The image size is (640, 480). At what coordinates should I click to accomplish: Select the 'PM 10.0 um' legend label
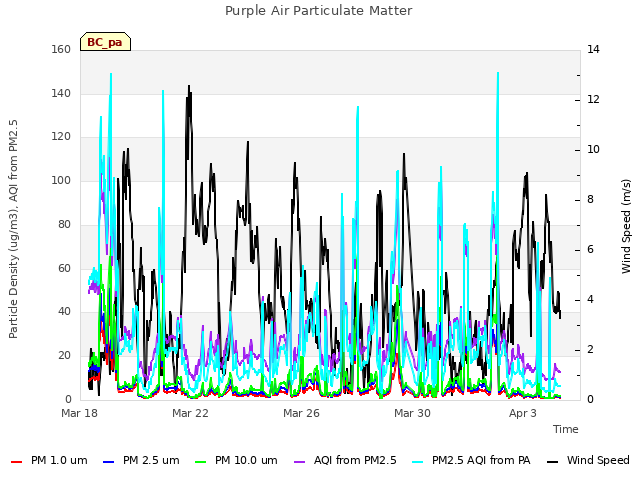246,460
